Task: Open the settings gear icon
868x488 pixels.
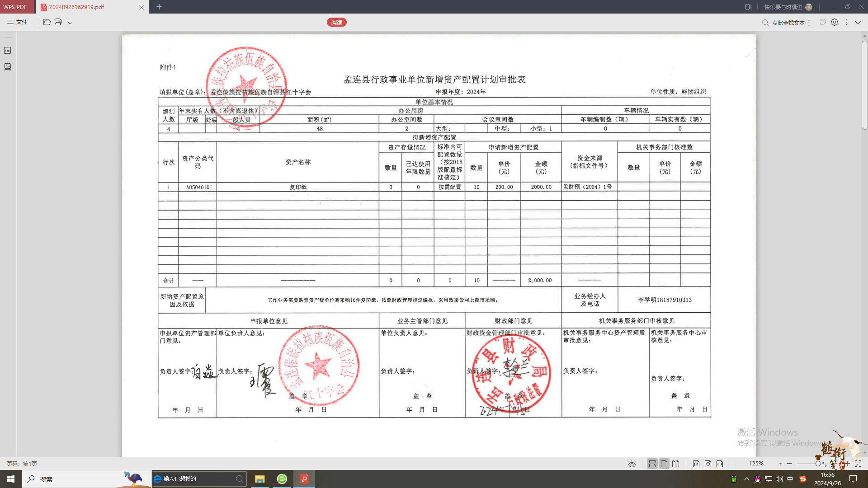Action: click(835, 22)
